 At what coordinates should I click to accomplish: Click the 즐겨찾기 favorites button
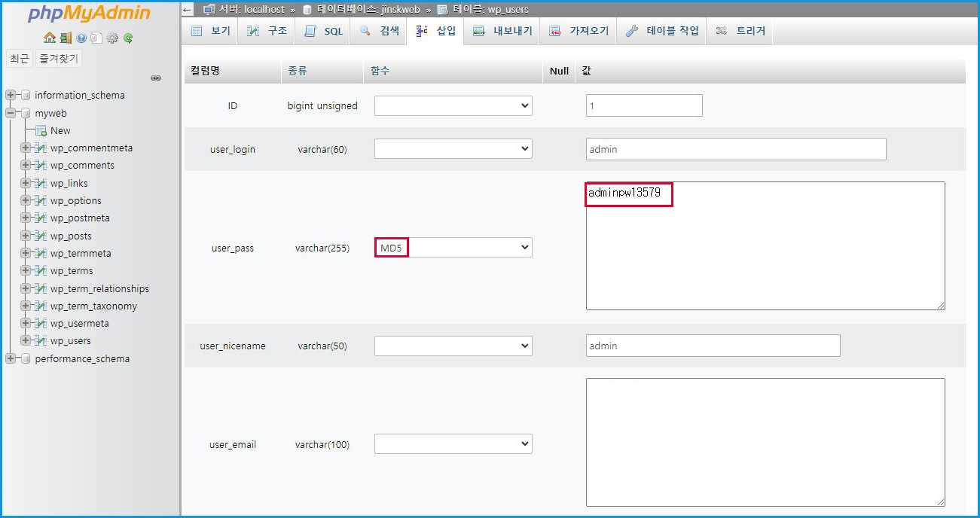point(58,59)
